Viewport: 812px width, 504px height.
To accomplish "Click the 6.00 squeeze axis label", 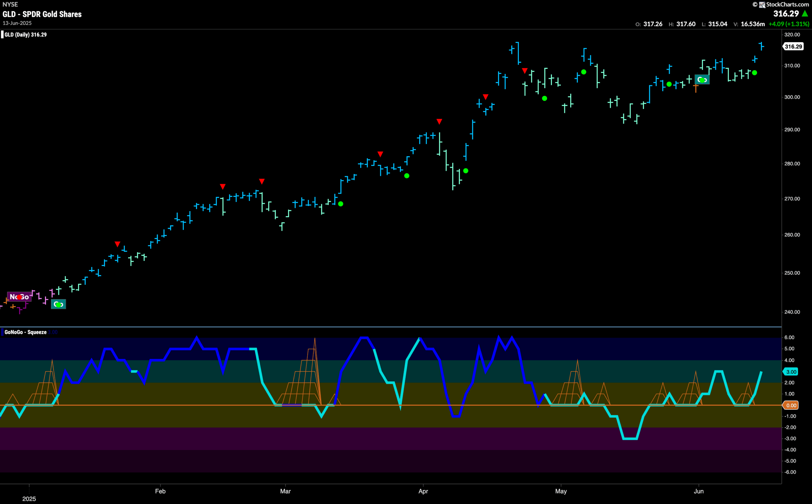I will pos(789,337).
